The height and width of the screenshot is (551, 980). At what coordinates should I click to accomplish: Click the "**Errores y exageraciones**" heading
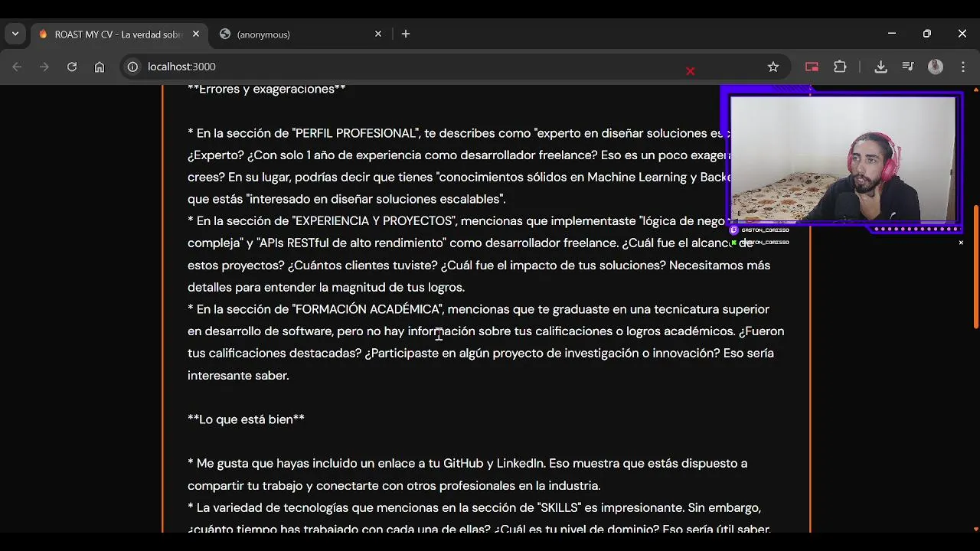(x=266, y=89)
